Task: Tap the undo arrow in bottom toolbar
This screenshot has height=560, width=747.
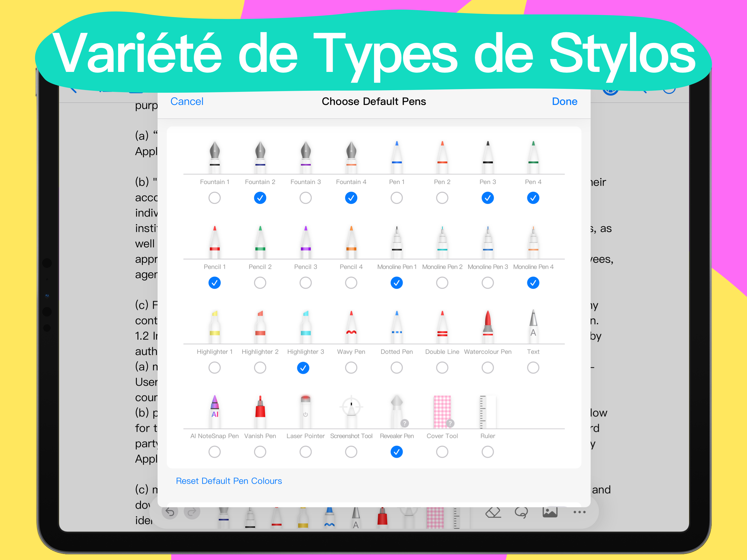Action: (170, 512)
